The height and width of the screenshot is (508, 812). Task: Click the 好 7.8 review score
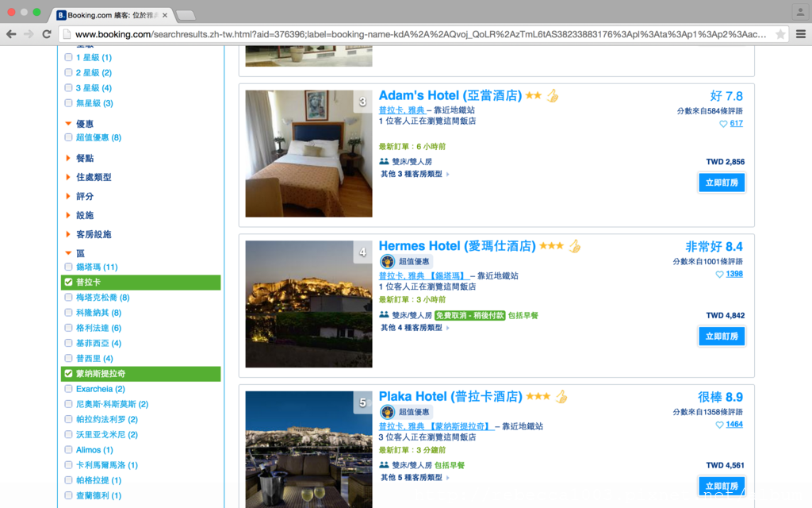tap(726, 96)
